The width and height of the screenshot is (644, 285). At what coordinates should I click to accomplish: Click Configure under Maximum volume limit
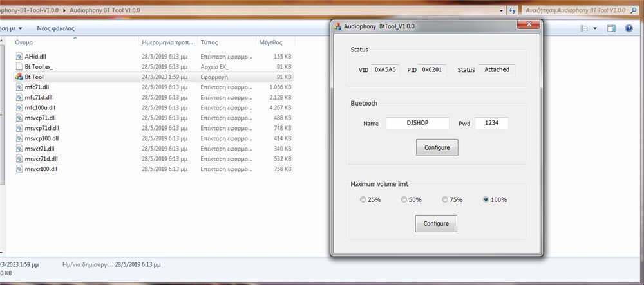436,223
